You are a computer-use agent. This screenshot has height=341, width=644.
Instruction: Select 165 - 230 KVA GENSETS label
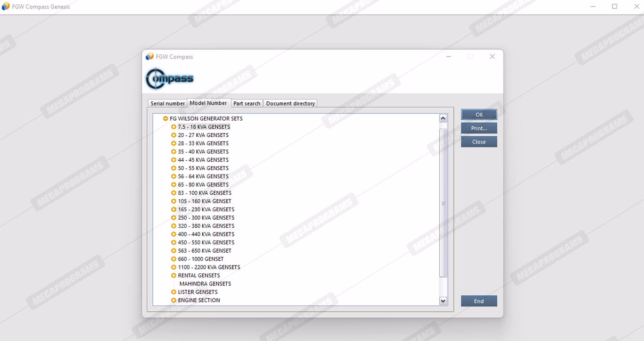[x=206, y=209]
